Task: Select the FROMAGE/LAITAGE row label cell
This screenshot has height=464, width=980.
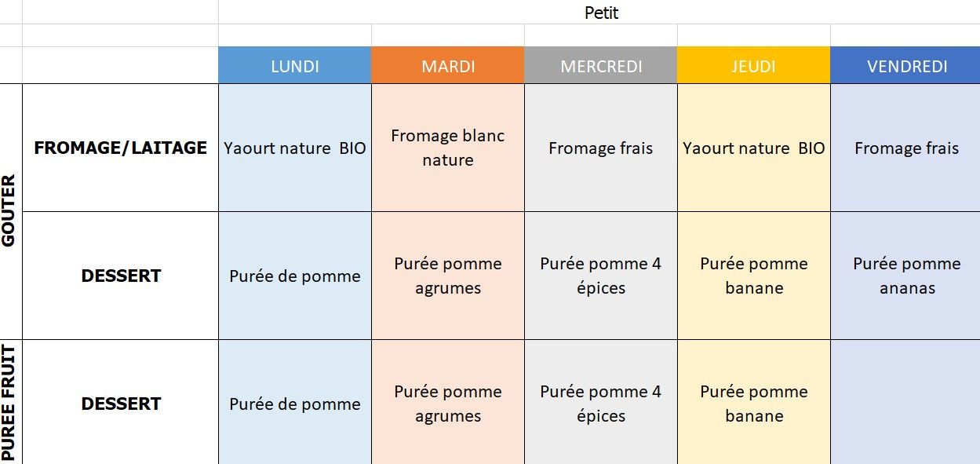Action: pyautogui.click(x=121, y=148)
